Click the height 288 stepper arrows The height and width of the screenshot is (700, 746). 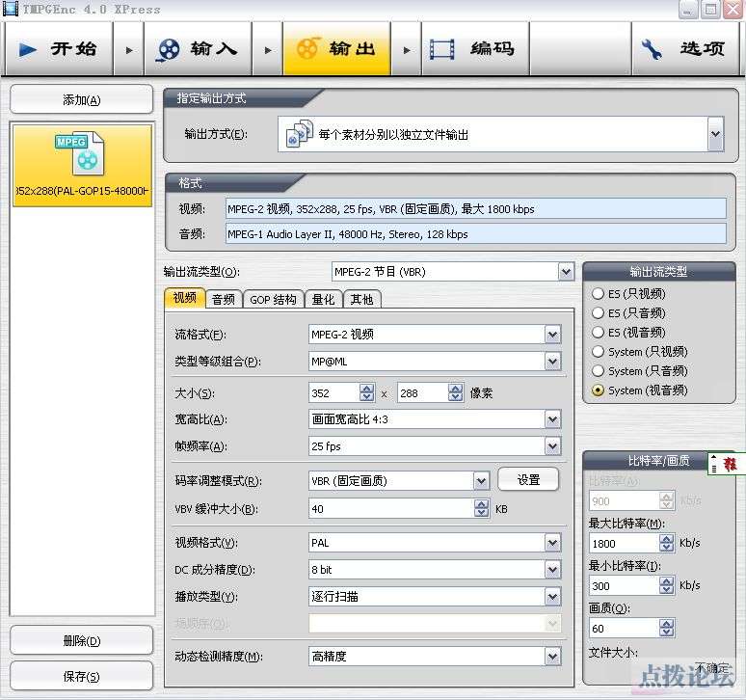tap(455, 392)
